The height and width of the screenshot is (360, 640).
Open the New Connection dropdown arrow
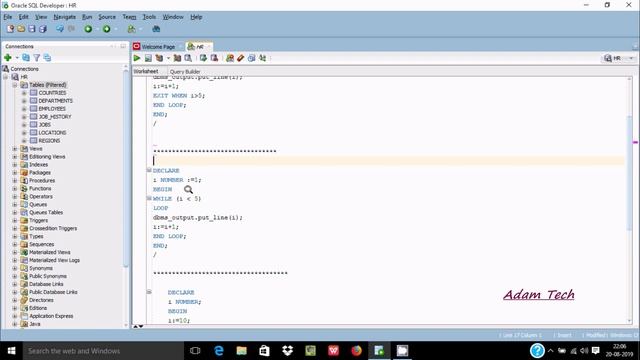click(x=17, y=58)
